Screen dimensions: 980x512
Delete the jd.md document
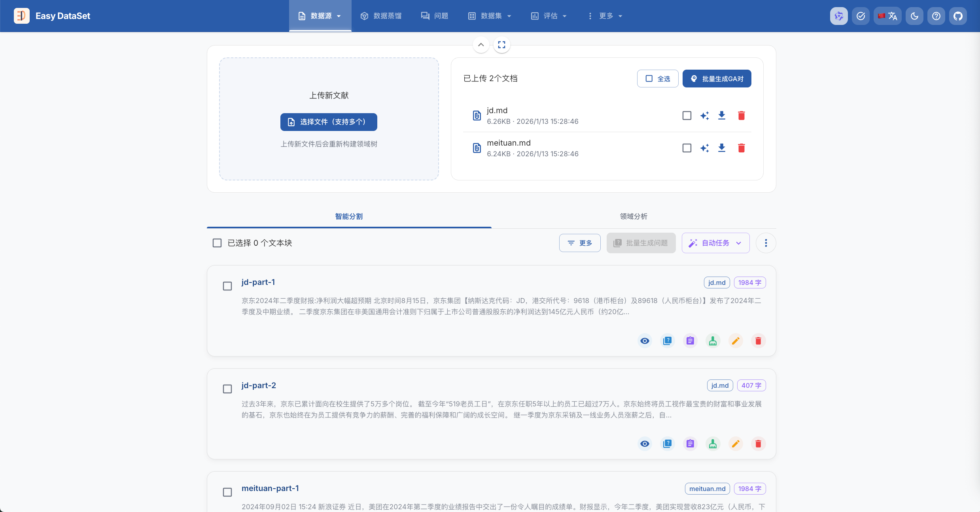click(742, 116)
